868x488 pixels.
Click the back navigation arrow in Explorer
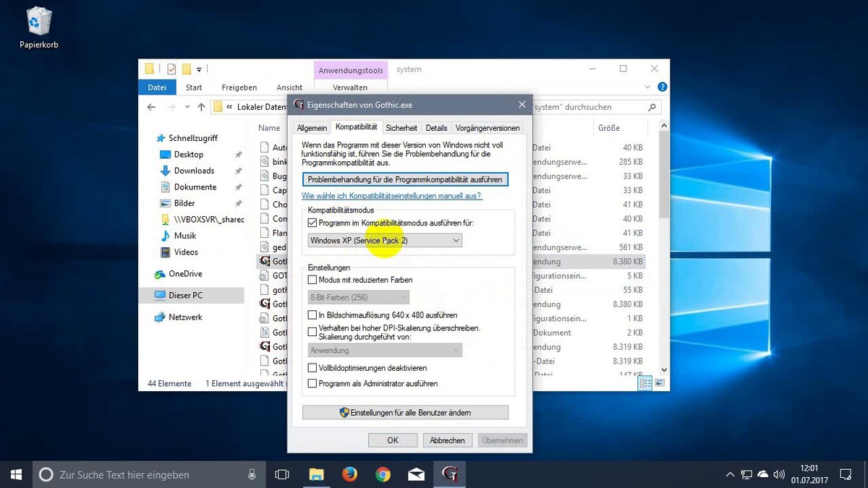click(151, 106)
